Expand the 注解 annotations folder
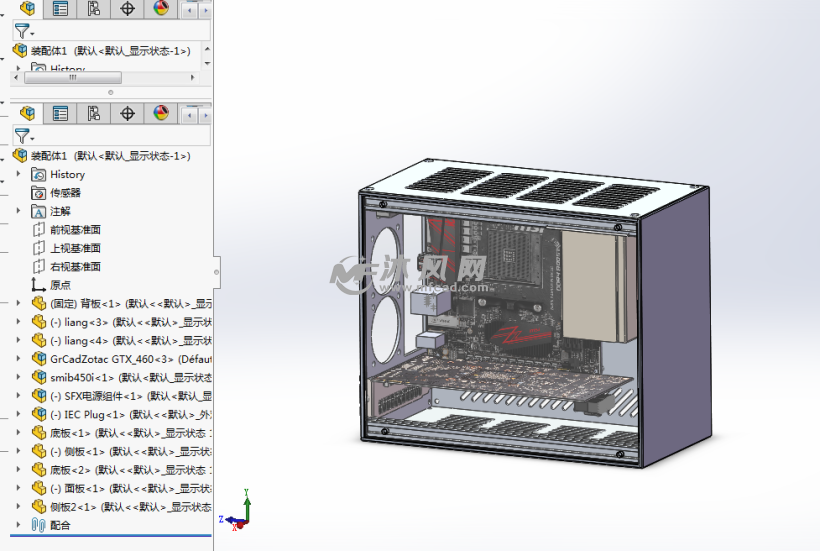 click(18, 212)
